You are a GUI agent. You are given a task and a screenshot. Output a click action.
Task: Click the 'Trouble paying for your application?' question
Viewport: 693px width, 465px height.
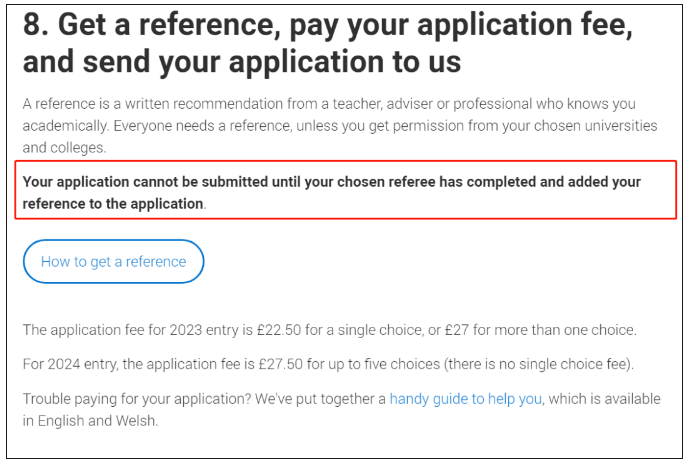[137, 399]
